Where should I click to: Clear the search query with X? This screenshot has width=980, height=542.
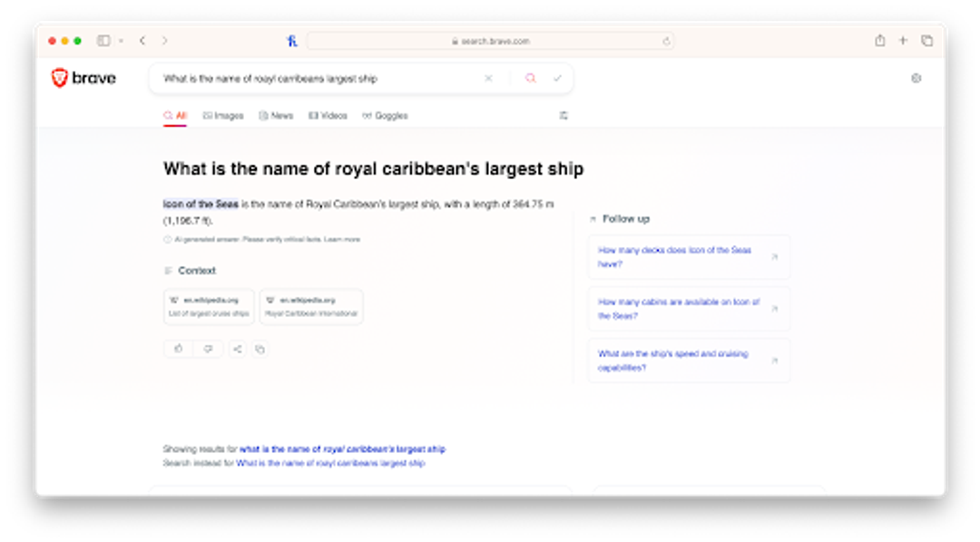click(488, 78)
